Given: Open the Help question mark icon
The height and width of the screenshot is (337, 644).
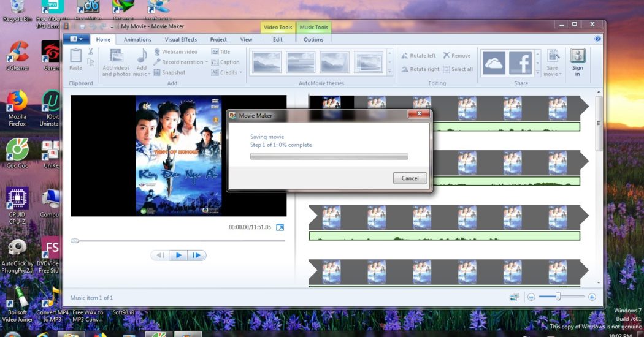Looking at the screenshot, I should point(597,39).
